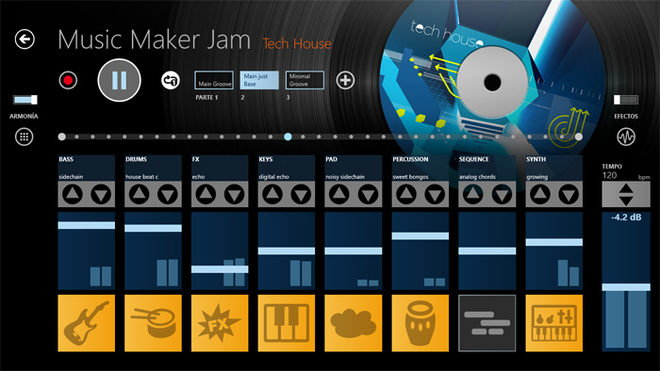Viewport: 660px width, 371px height.
Task: Select the Main Groove part
Action: coord(214,80)
